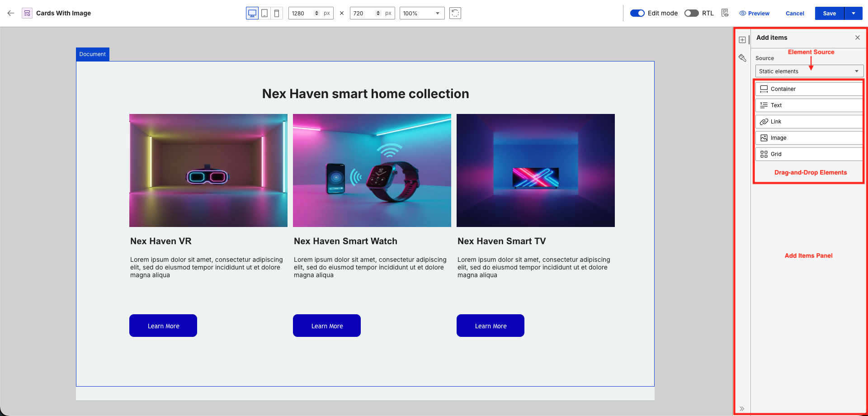
Task: Go back using the left arrow
Action: [11, 13]
